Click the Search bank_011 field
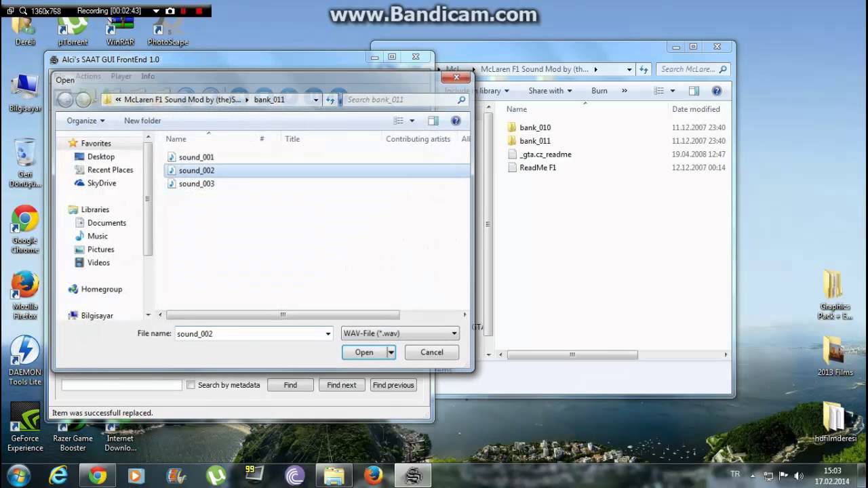The image size is (868, 488). tap(400, 100)
